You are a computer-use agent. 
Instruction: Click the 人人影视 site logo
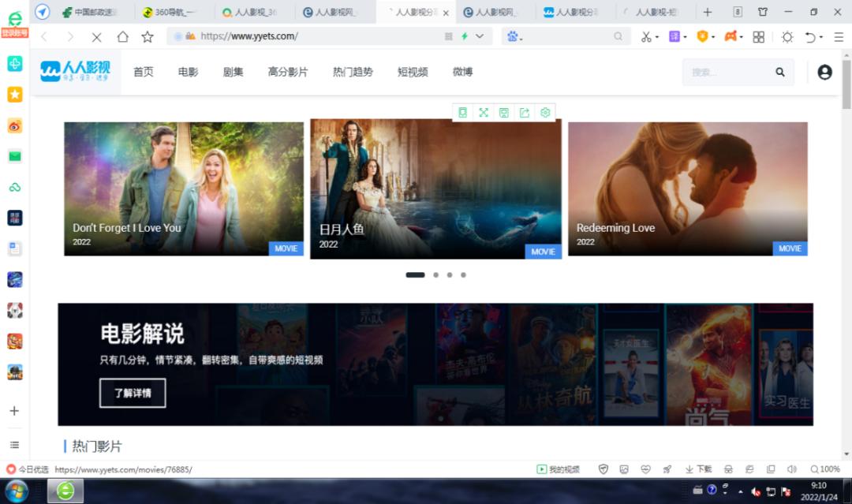(x=75, y=71)
